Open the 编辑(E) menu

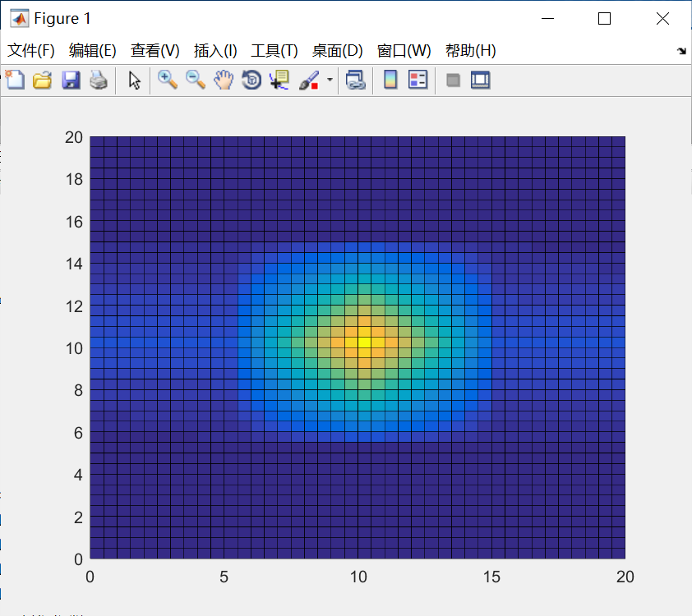tap(92, 51)
